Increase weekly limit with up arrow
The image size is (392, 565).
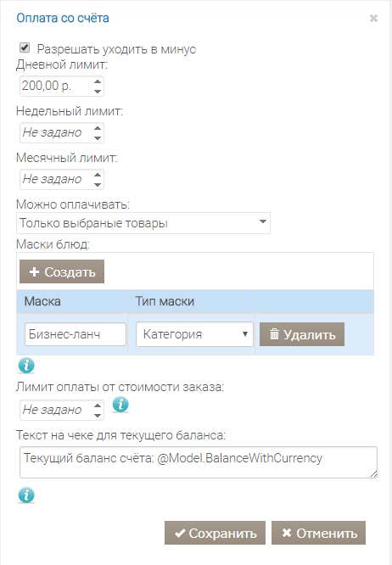click(98, 128)
